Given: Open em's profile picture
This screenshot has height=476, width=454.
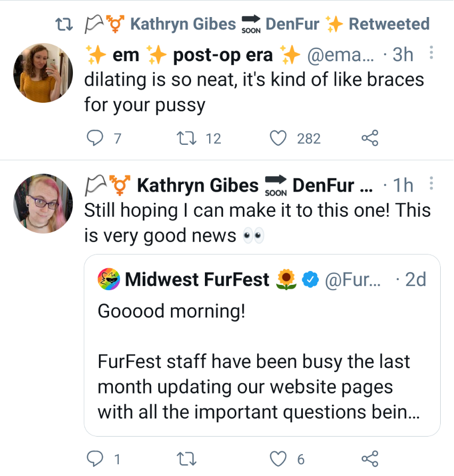Looking at the screenshot, I should tap(43, 73).
